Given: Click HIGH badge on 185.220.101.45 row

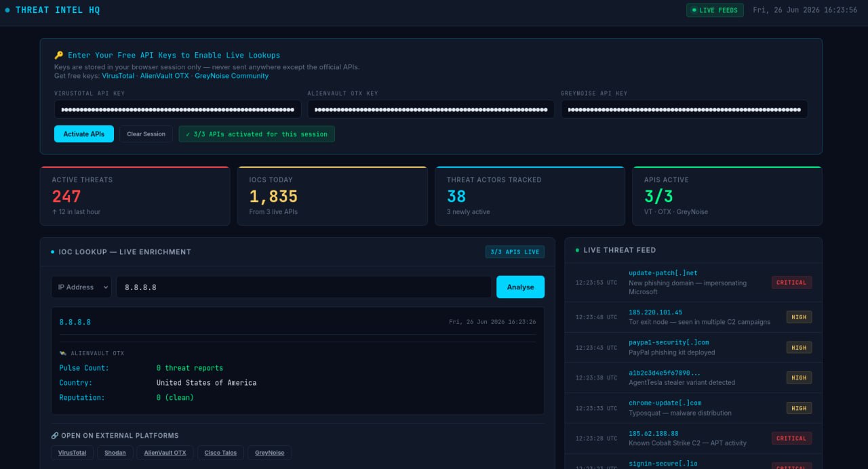Looking at the screenshot, I should [799, 317].
